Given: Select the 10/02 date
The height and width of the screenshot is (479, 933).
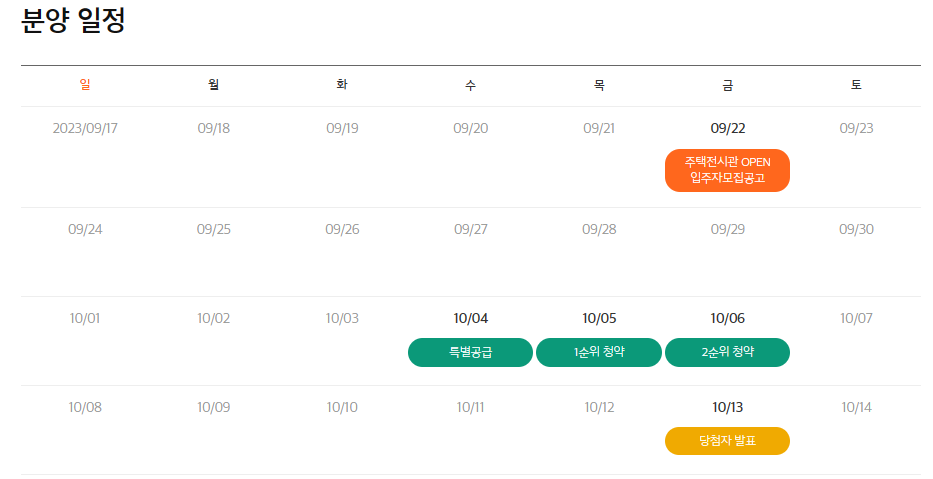Looking at the screenshot, I should [x=214, y=318].
